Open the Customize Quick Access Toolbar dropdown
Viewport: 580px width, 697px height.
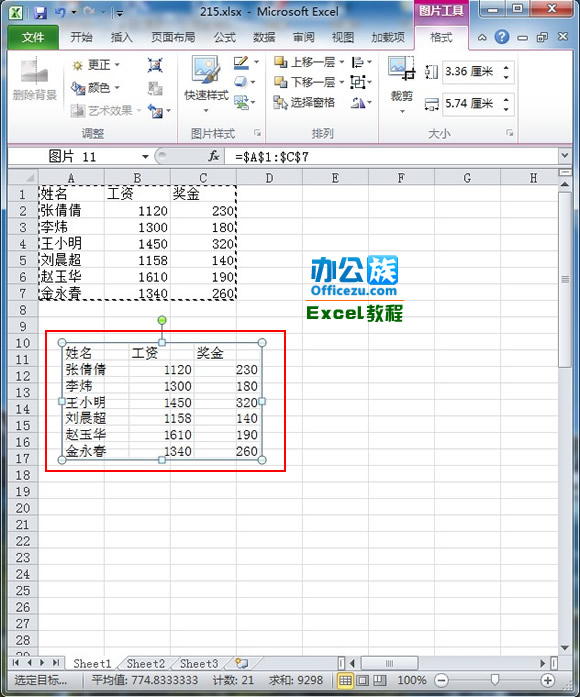119,13
